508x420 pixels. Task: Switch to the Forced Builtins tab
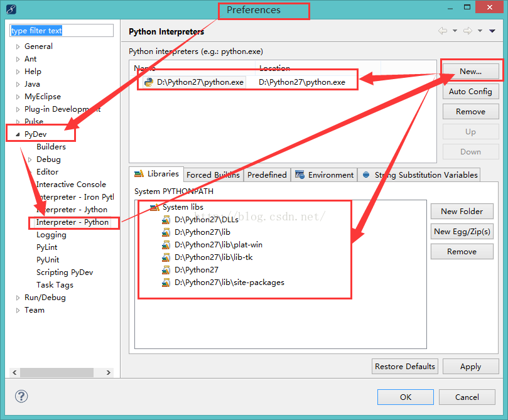[x=213, y=175]
